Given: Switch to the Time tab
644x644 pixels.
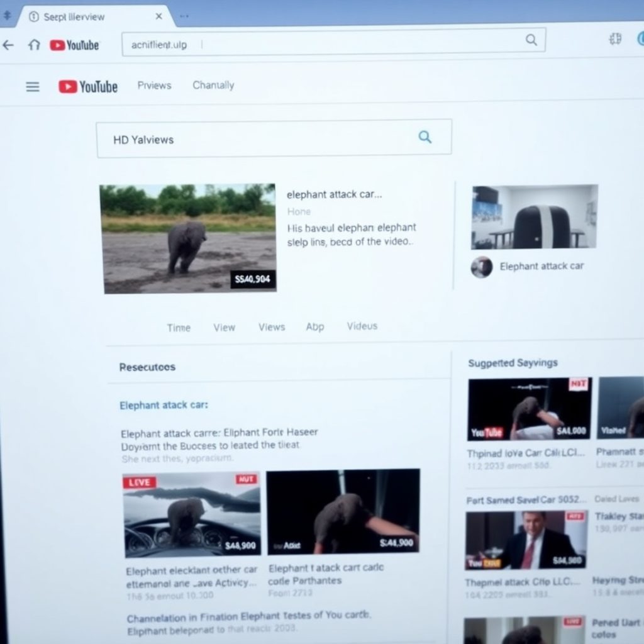Looking at the screenshot, I should click(179, 328).
